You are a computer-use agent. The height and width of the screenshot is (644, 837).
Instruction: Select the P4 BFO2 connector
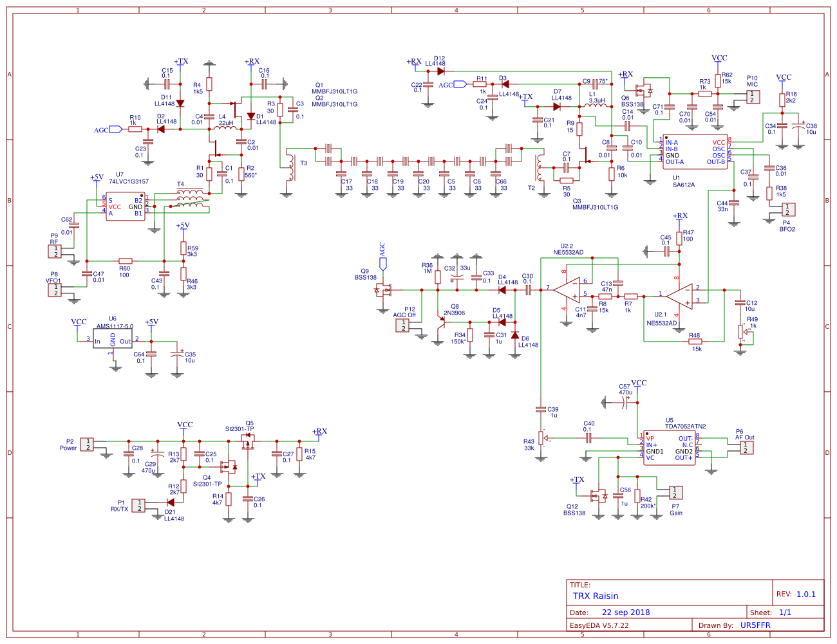(x=788, y=209)
